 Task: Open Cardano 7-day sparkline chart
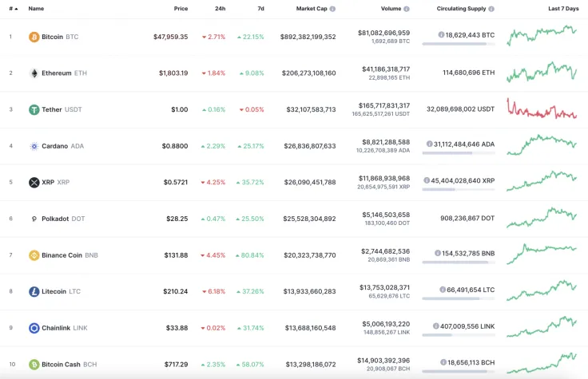[x=542, y=144]
